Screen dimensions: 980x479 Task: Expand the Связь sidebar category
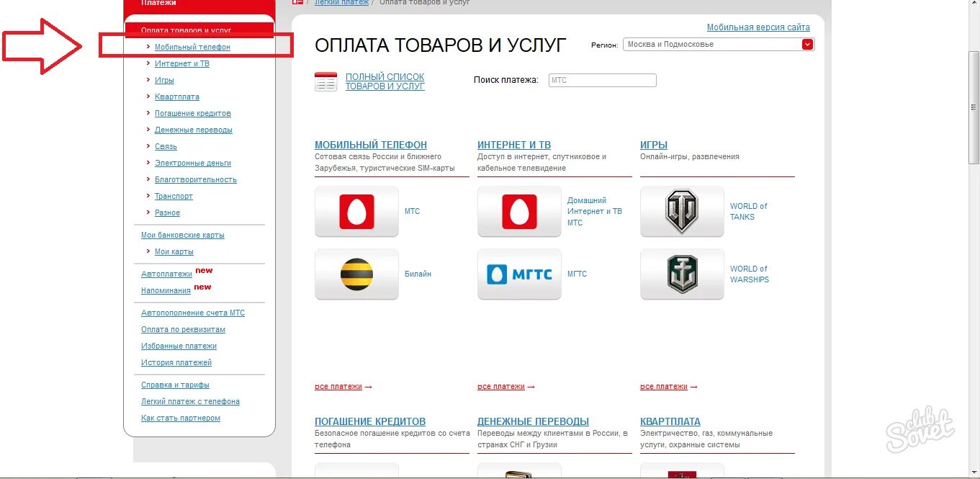tap(166, 146)
